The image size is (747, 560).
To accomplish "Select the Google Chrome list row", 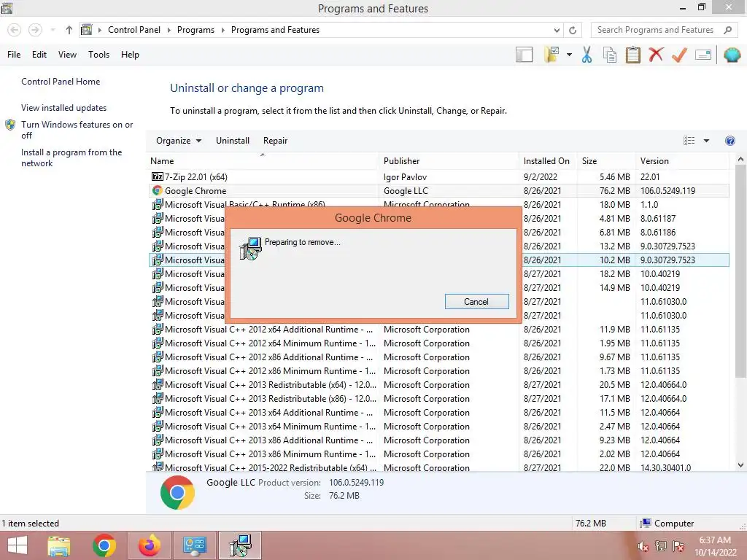I will point(438,190).
